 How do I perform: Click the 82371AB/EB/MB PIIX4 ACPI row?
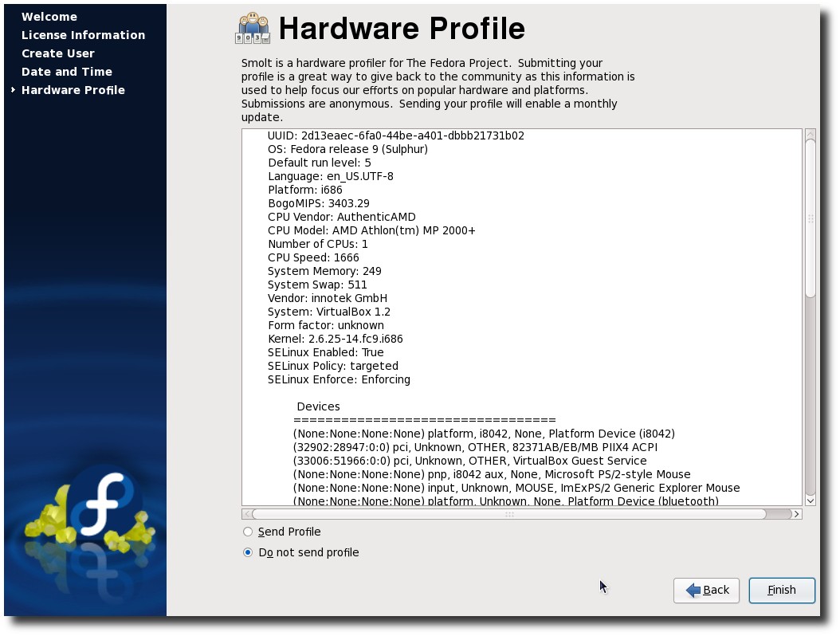click(475, 447)
